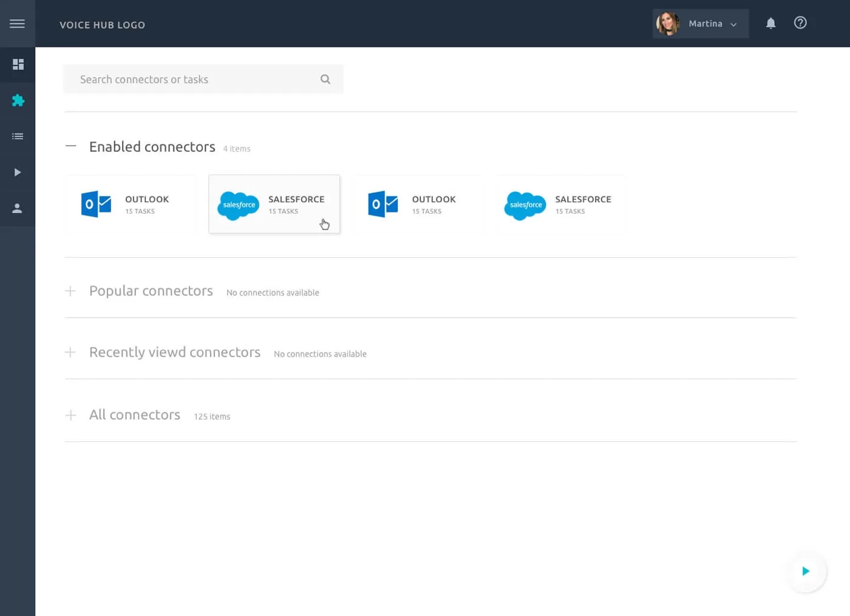Screen dimensions: 850x616
Task: Click the "Recently viewd connectors" heading
Action: click(x=175, y=352)
